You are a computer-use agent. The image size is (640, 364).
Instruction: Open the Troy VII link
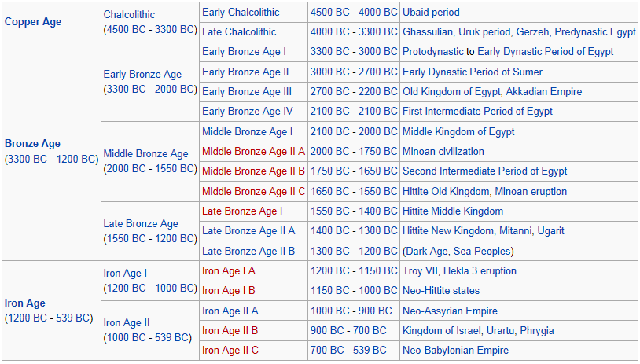tap(420, 270)
